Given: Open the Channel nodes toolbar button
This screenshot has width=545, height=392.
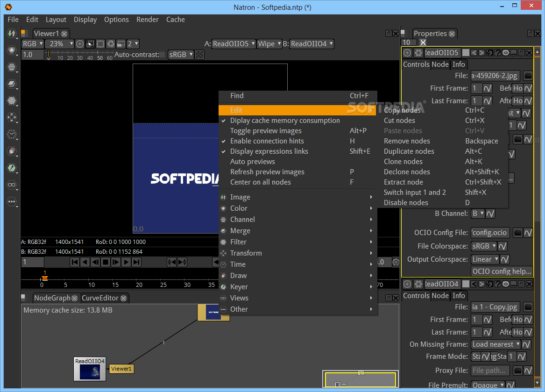Looking at the screenshot, I should pos(12,67).
